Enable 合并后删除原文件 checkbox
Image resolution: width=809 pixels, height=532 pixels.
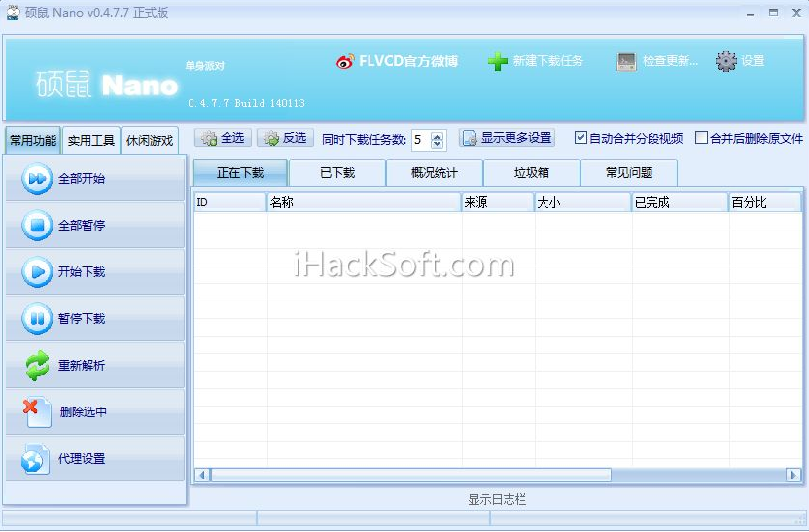point(701,138)
